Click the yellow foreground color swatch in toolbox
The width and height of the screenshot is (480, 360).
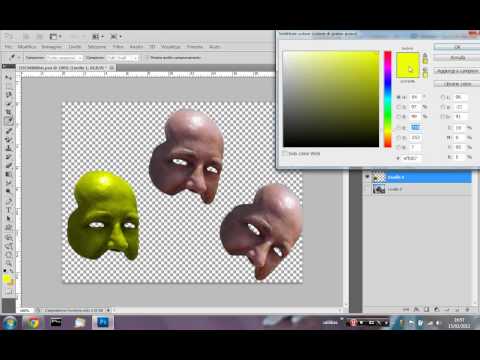[7, 279]
